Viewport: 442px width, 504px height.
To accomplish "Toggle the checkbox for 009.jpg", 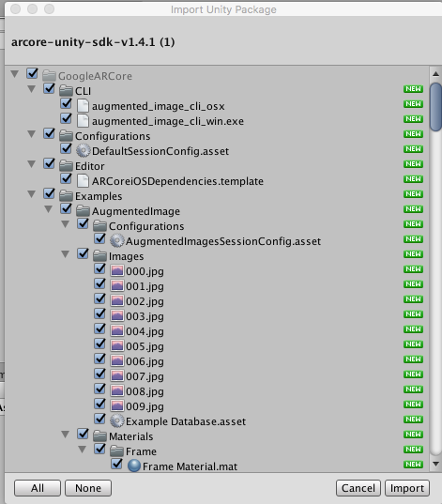I will click(x=100, y=404).
